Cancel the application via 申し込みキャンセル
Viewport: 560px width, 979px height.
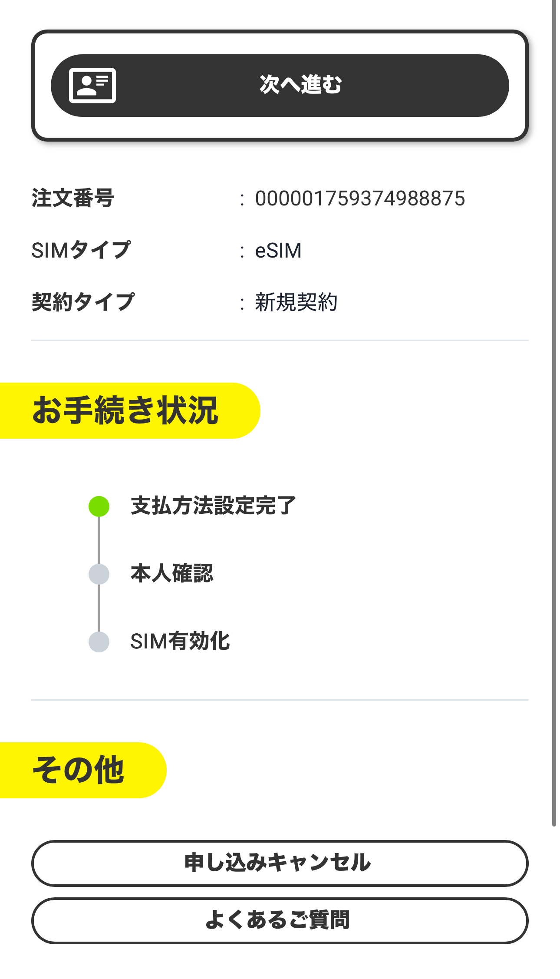(280, 863)
